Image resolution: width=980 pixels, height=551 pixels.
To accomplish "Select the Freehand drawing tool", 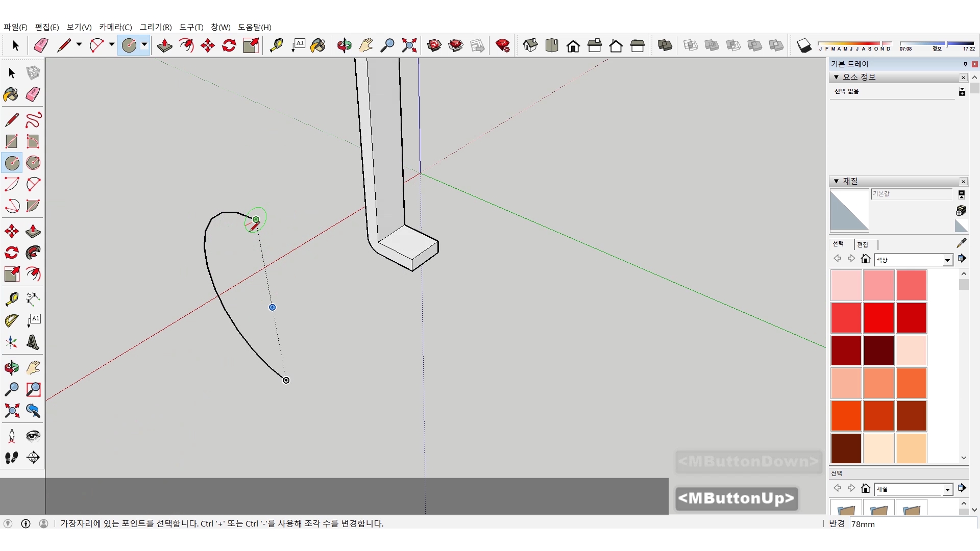I will coord(33,120).
